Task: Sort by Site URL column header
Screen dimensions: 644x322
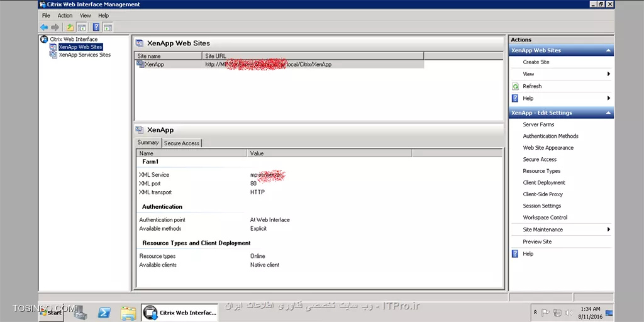Action: click(313, 56)
